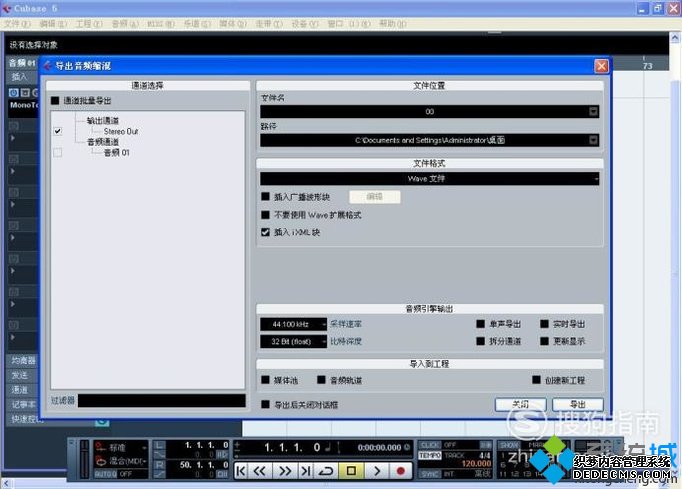682x489 pixels.
Task: Click the fast forward transport button
Action: pos(285,471)
